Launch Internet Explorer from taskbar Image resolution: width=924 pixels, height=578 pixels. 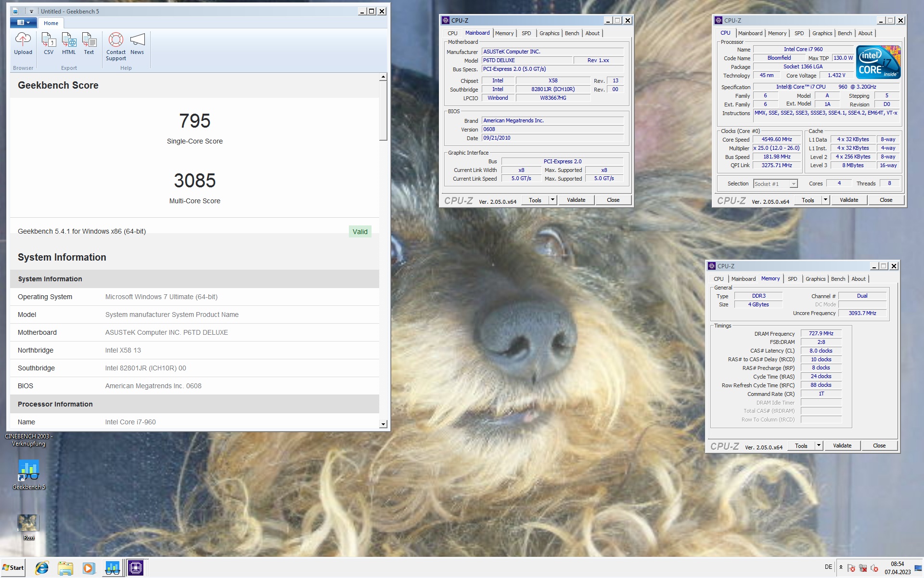pos(42,568)
